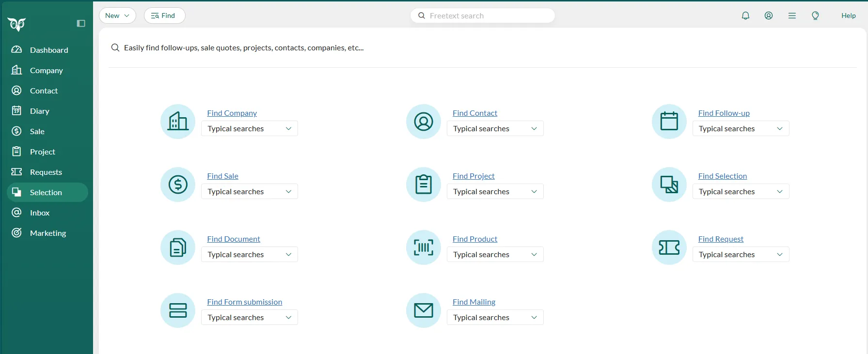The image size is (868, 354).
Task: Click the notifications bell icon
Action: tap(745, 15)
